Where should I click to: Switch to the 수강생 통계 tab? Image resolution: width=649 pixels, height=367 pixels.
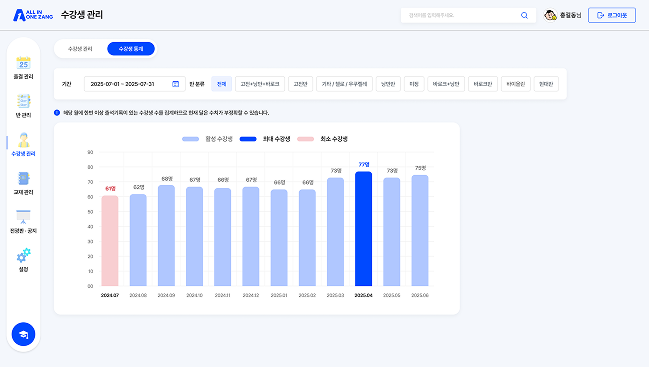(x=131, y=49)
